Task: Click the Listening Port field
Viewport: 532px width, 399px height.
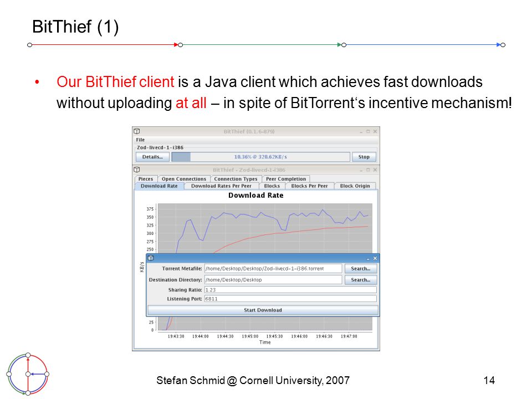Action: [290, 299]
